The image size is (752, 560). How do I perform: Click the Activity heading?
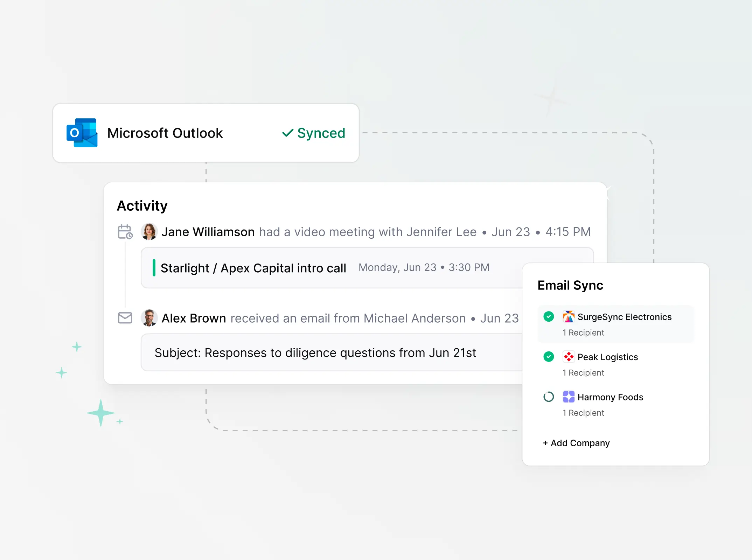(x=142, y=206)
